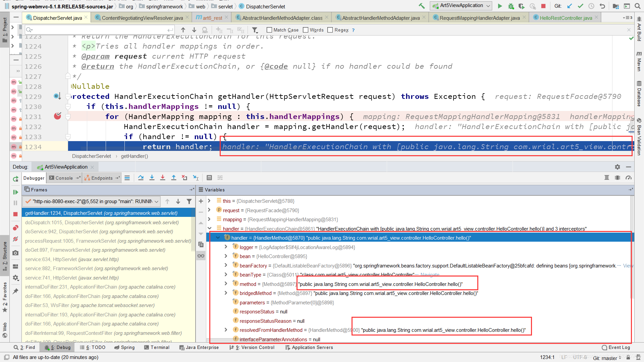Click the Build Project hammer icon
Screen dimensions: 644x362
click(x=422, y=6)
